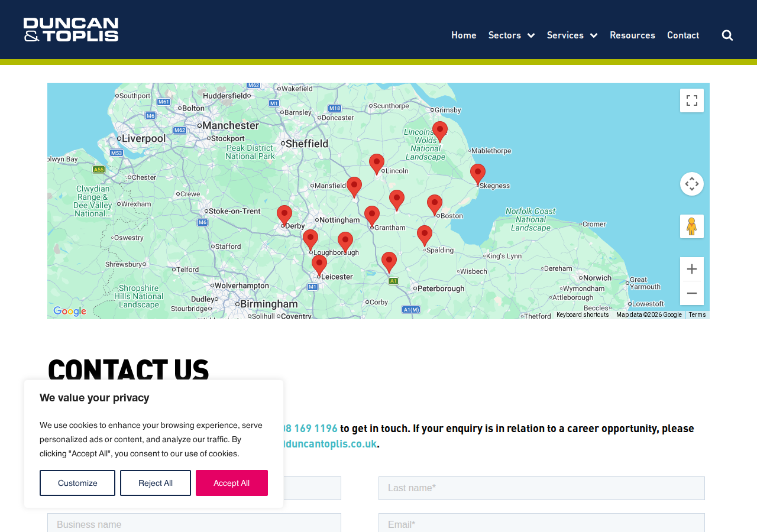Click the map pin near Derby
The width and height of the screenshot is (757, 532).
coord(284,216)
